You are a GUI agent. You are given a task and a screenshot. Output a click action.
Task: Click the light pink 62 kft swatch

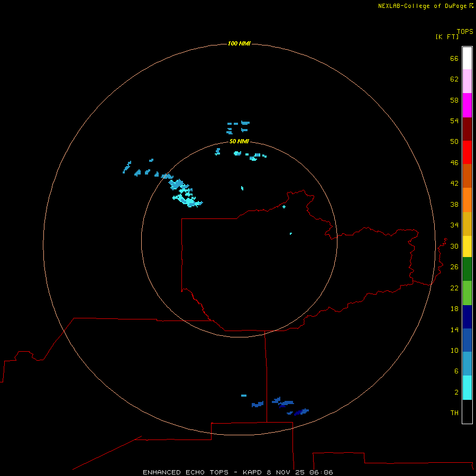click(x=467, y=81)
